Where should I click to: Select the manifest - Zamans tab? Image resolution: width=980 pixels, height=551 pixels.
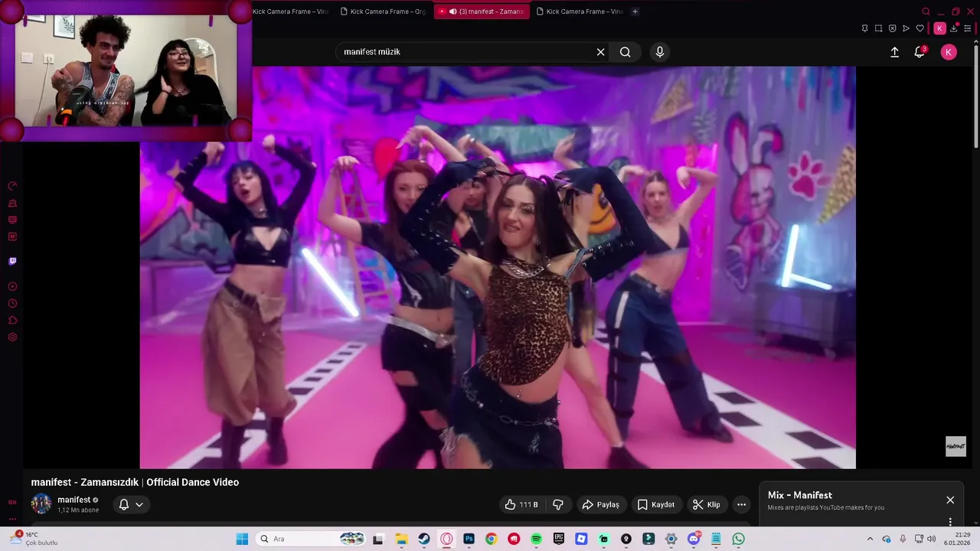coord(482,11)
